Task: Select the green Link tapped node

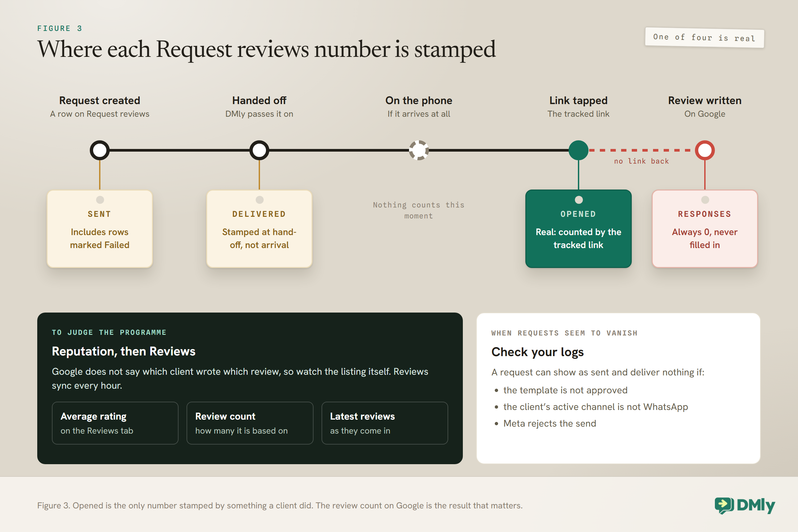Action: [579, 150]
